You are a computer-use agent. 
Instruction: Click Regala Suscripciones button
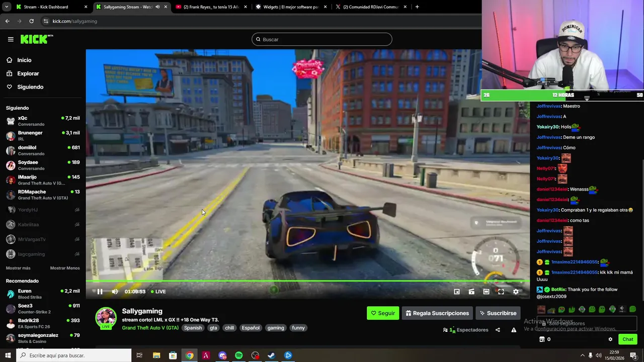click(x=437, y=313)
